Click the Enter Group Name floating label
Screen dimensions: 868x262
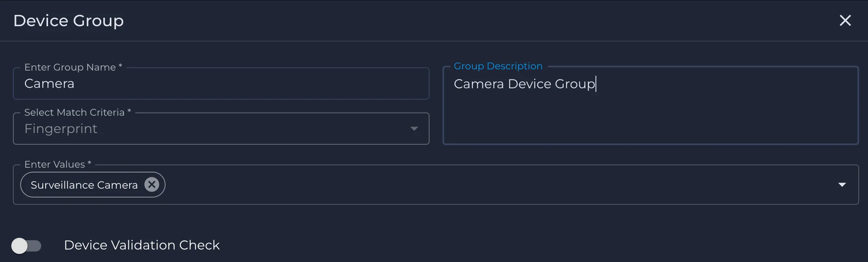73,67
